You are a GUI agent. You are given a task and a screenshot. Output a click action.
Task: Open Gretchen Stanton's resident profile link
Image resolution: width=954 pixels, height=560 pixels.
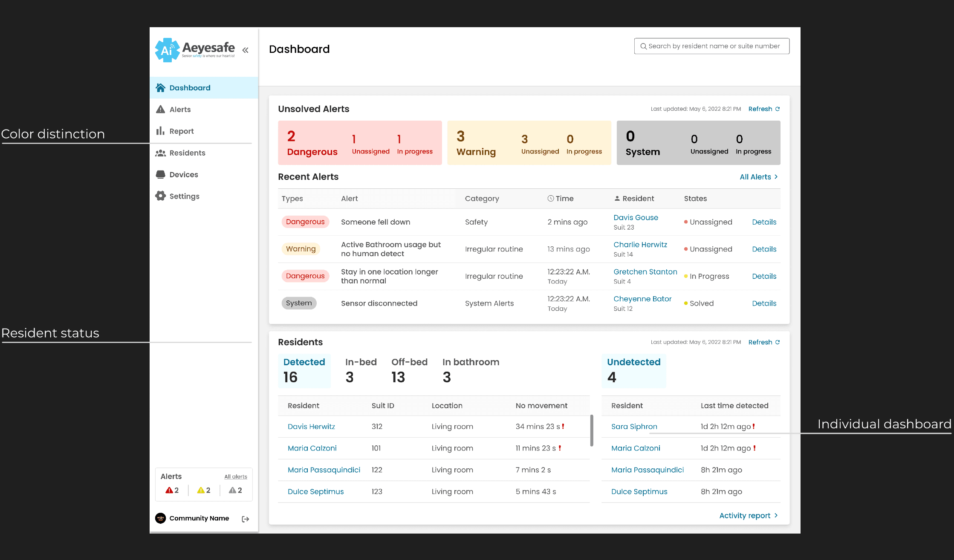[x=645, y=272]
